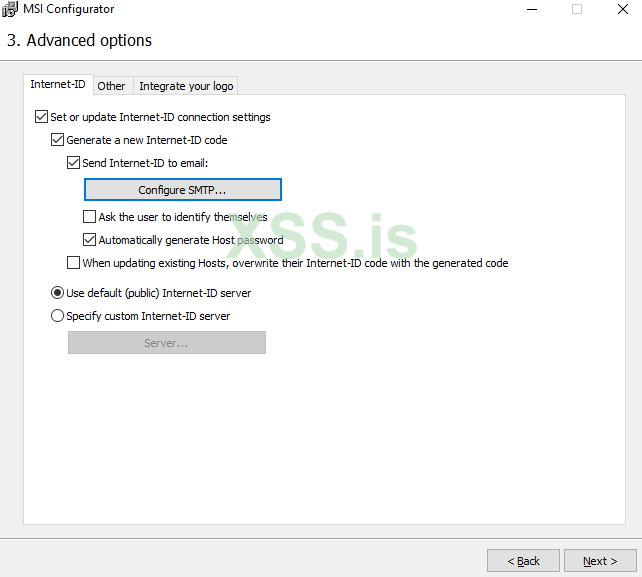642x577 pixels.
Task: Toggle Send Internet-ID to email checkbox
Action: [x=73, y=163]
